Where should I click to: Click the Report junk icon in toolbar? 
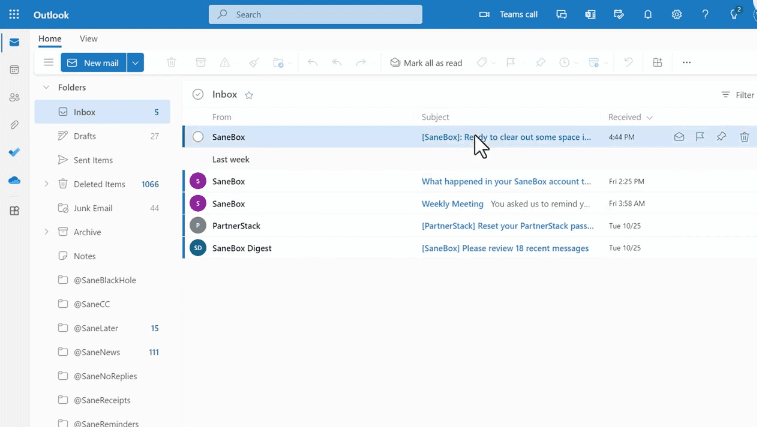coord(224,62)
